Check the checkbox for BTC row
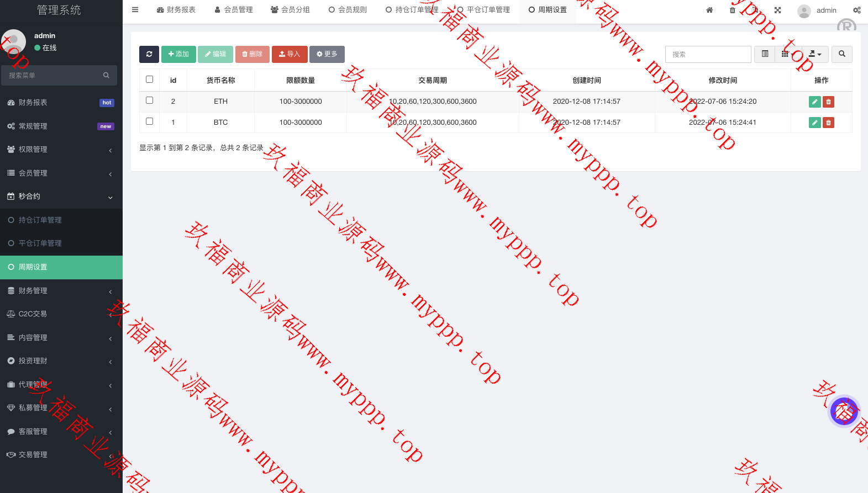This screenshot has width=868, height=493. click(x=149, y=121)
